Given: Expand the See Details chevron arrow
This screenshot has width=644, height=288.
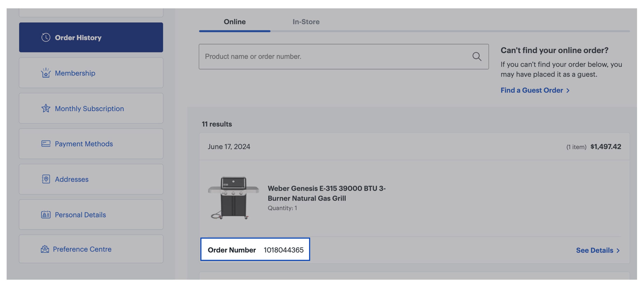Looking at the screenshot, I should click(x=618, y=250).
